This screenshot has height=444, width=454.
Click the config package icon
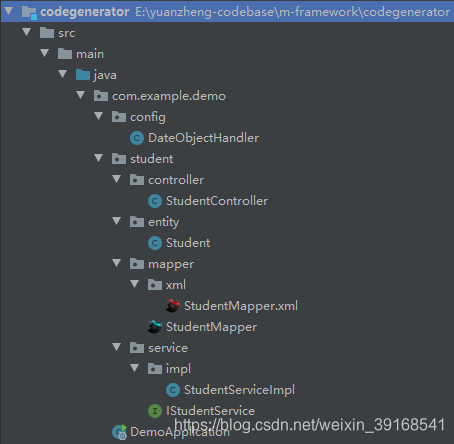point(119,117)
